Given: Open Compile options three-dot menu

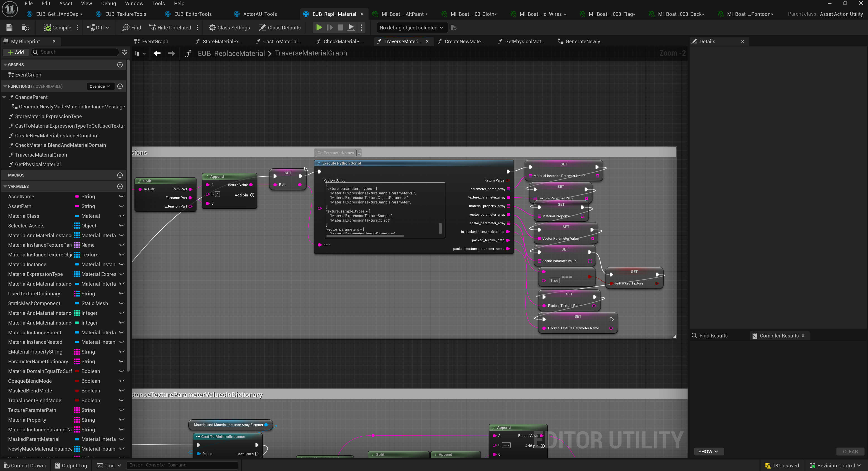Looking at the screenshot, I should click(x=77, y=28).
